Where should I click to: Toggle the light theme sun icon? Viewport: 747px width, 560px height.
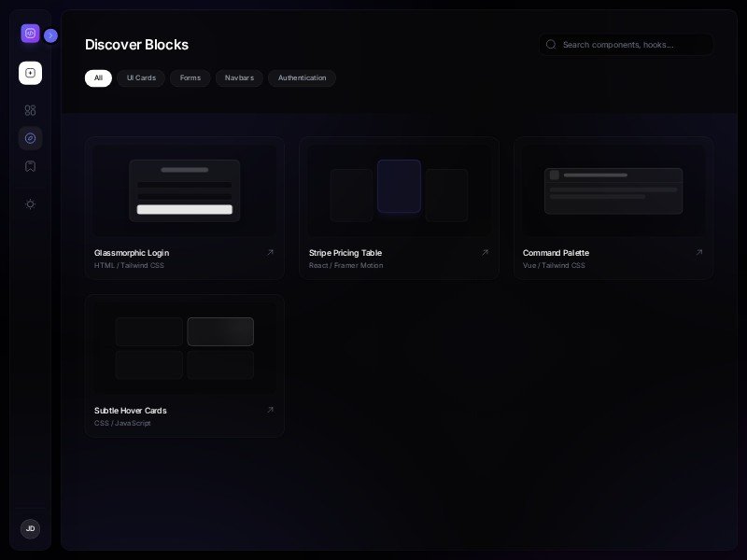click(x=30, y=203)
